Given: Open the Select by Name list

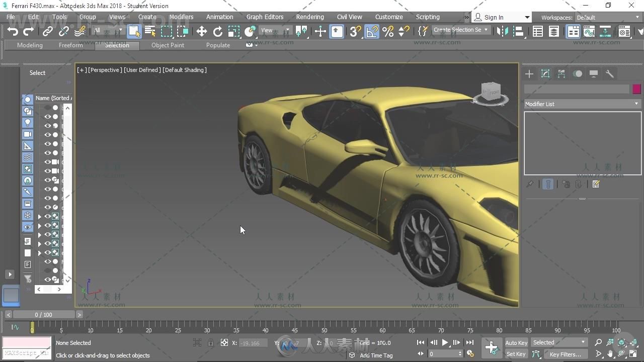Looking at the screenshot, I should (150, 32).
